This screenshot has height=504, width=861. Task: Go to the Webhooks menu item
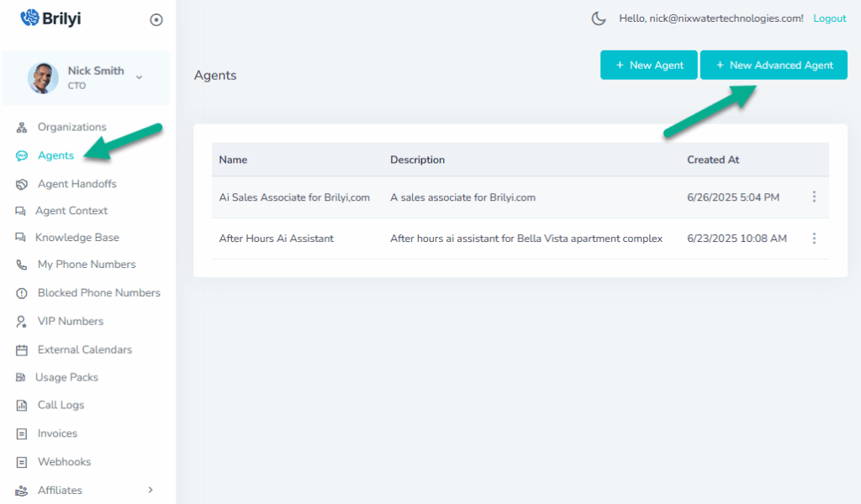64,462
